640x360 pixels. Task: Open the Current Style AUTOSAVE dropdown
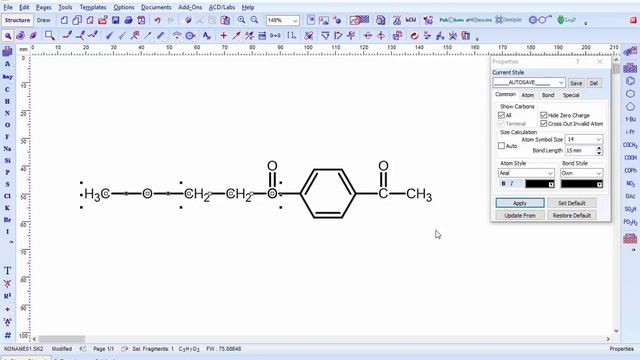(x=561, y=83)
